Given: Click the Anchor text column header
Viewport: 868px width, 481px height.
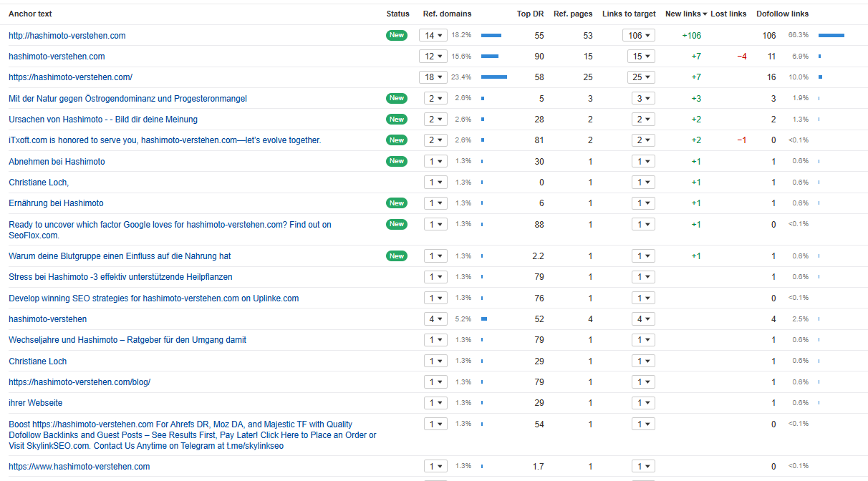Looking at the screenshot, I should 30,14.
